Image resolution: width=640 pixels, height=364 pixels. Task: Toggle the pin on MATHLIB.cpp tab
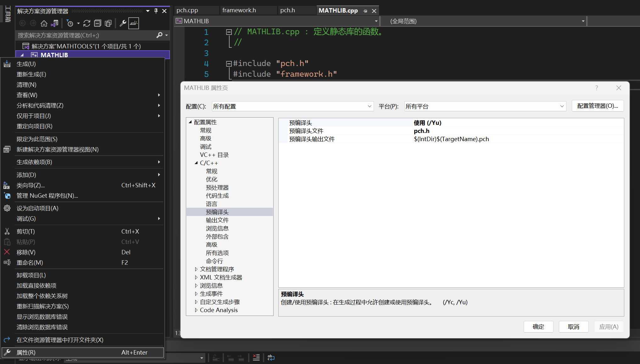[365, 11]
